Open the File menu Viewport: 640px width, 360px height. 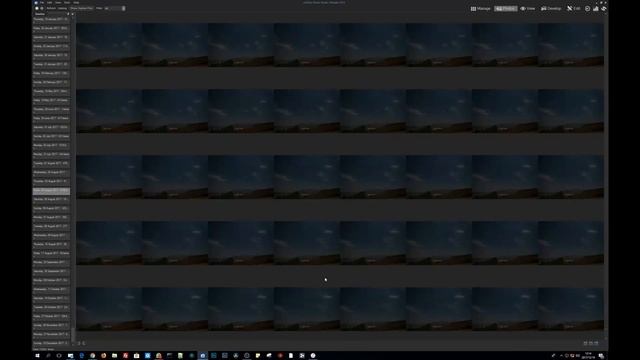42,2
